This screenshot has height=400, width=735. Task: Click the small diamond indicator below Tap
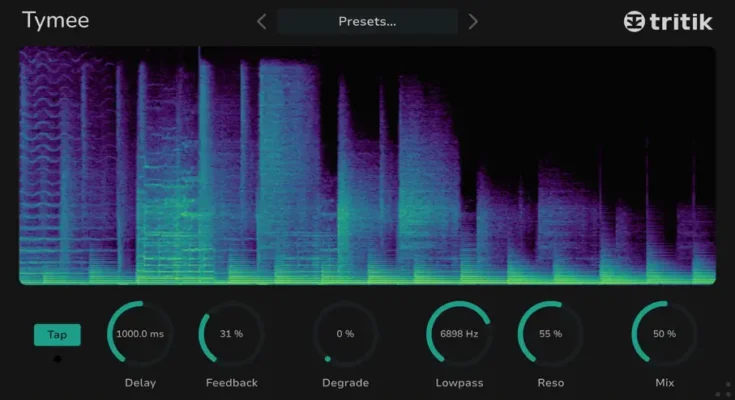(57, 359)
